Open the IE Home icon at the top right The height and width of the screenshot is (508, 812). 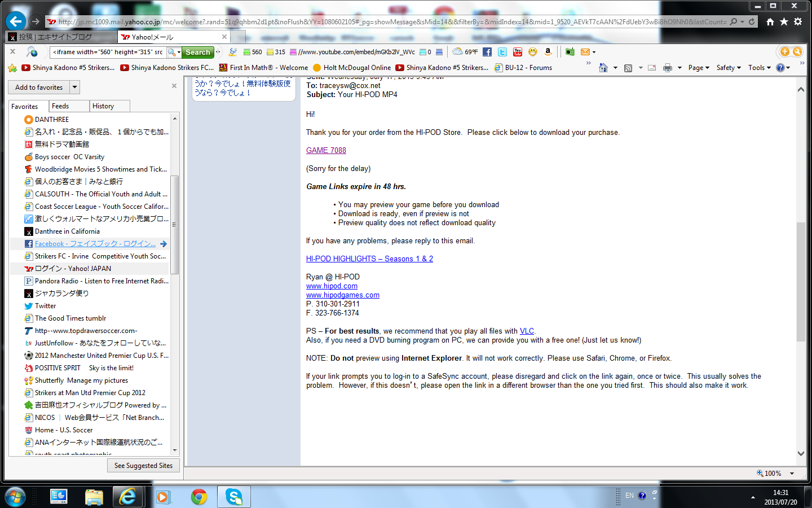click(x=770, y=21)
